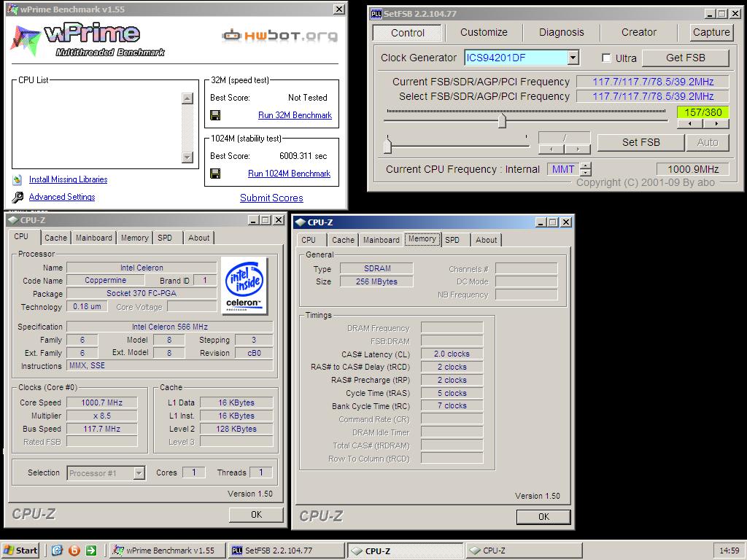The width and height of the screenshot is (747, 560).
Task: Save the 1024M benchmark score floppy icon
Action: (x=215, y=174)
